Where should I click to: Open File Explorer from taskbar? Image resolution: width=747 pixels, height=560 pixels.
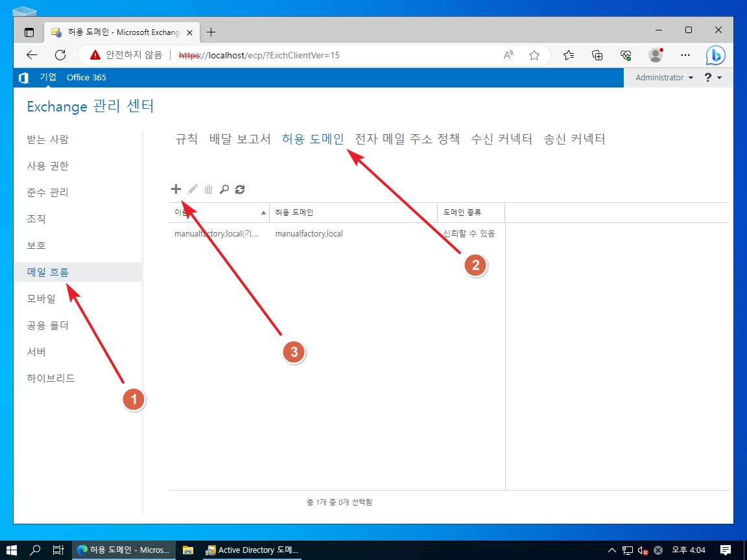(x=188, y=550)
